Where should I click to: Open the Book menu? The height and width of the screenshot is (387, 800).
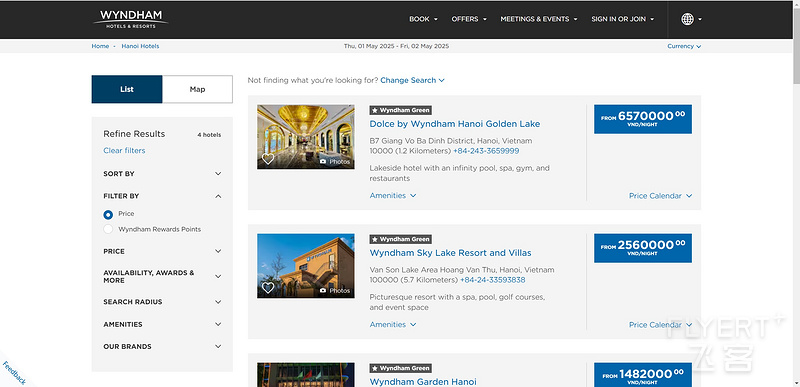423,19
